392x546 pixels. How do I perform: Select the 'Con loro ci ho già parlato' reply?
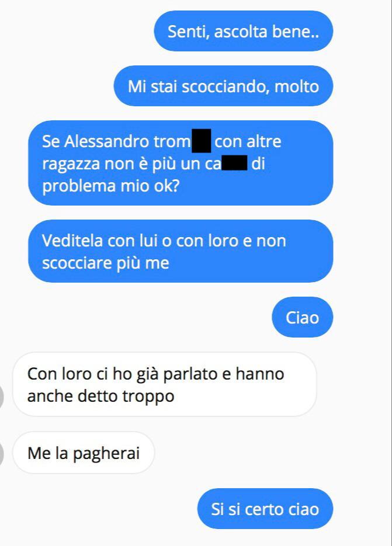[165, 384]
